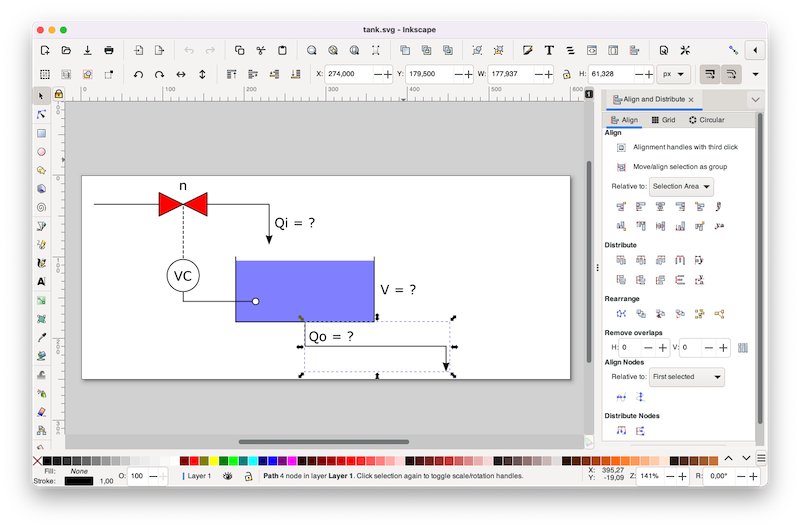800x529 pixels.
Task: Toggle Alignment handles with third click
Action: click(621, 147)
